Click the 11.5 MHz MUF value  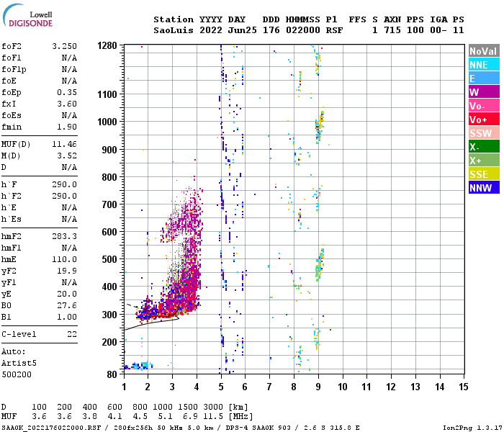click(x=213, y=417)
